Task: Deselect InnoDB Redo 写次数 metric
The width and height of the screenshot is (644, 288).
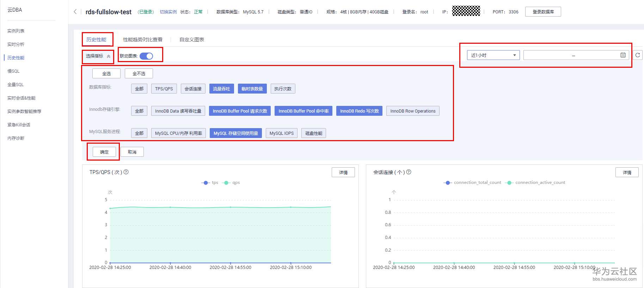Action: pyautogui.click(x=359, y=111)
